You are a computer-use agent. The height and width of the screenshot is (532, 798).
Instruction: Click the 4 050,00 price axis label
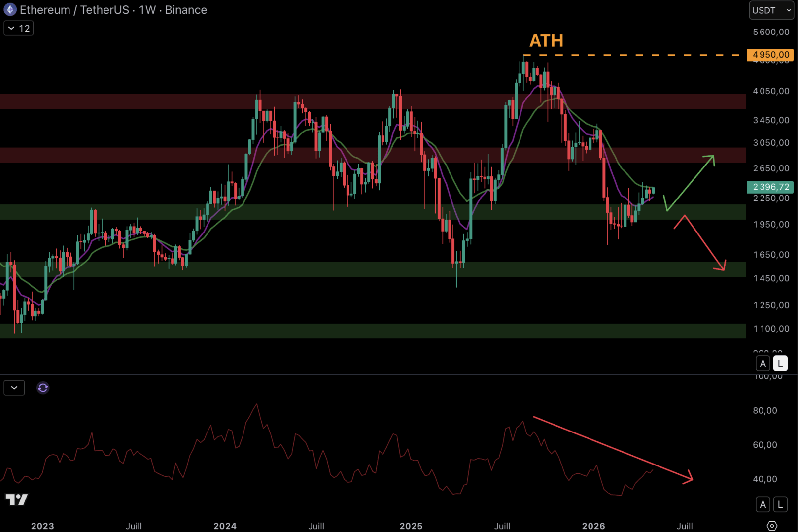[x=771, y=91]
